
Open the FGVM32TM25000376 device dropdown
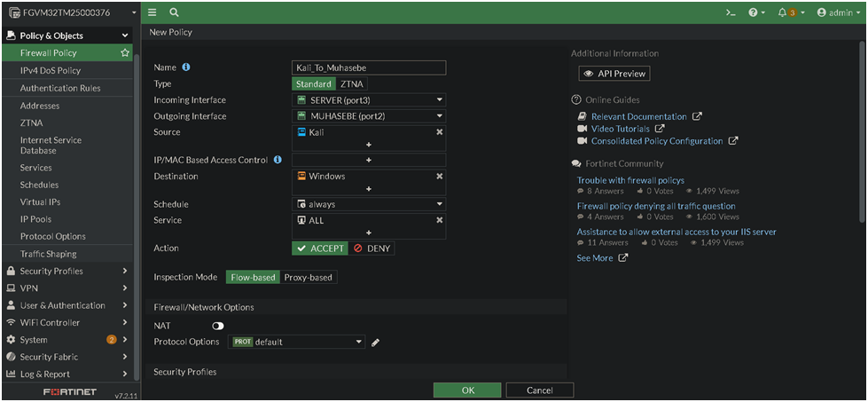pyautogui.click(x=70, y=12)
